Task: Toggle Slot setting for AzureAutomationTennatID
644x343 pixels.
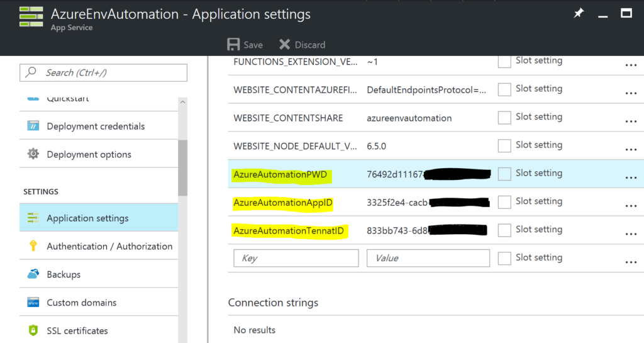Action: (x=504, y=230)
